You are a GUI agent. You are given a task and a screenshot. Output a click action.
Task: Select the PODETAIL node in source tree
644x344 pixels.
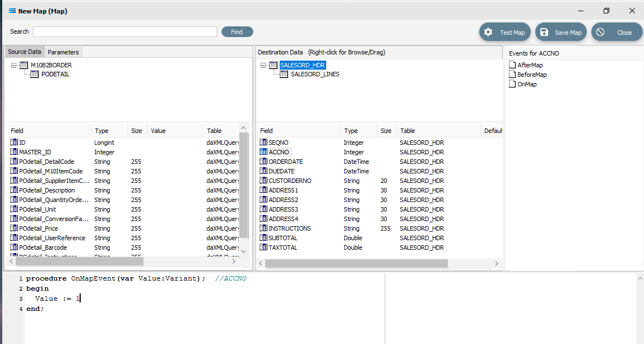click(55, 75)
